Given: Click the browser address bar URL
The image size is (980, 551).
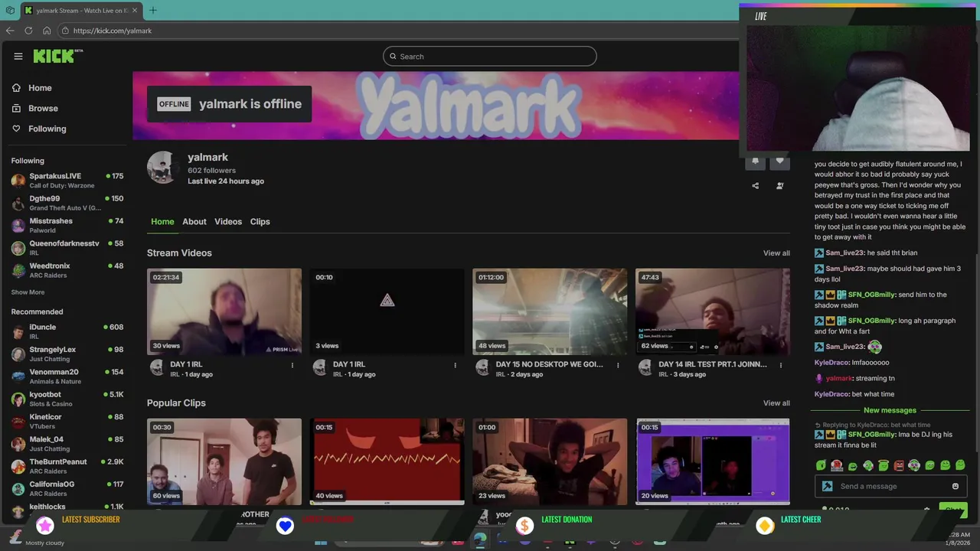Looking at the screenshot, I should tap(113, 31).
